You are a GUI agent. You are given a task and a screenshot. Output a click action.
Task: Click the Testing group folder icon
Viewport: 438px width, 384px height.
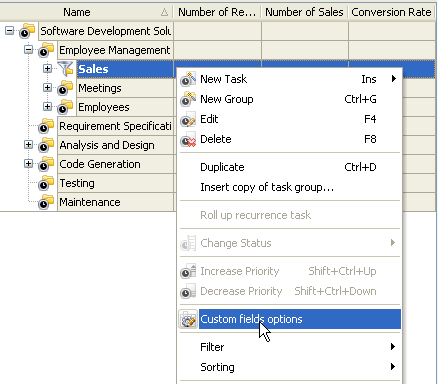[46, 183]
